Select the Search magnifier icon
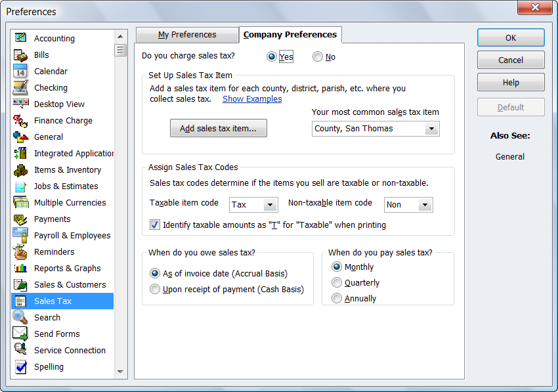This screenshot has height=392, width=558. pyautogui.click(x=20, y=317)
